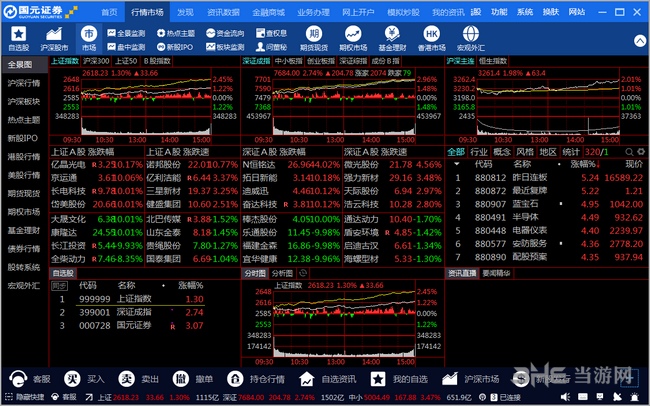Switch chart to the 上证50 tab
The height and width of the screenshot is (406, 650).
click(x=126, y=61)
